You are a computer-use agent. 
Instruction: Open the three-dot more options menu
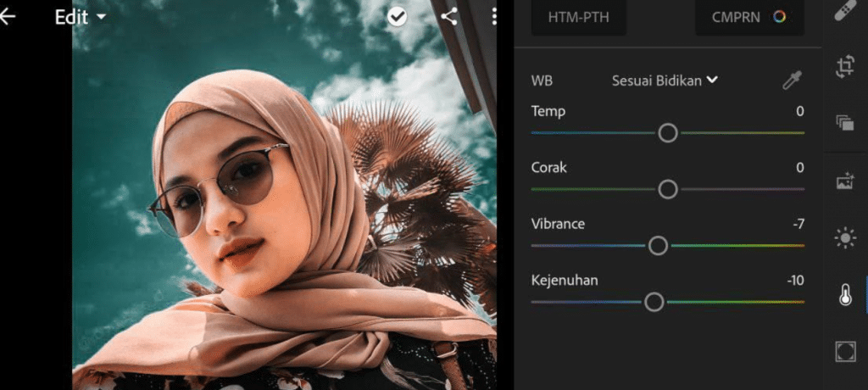pos(494,17)
